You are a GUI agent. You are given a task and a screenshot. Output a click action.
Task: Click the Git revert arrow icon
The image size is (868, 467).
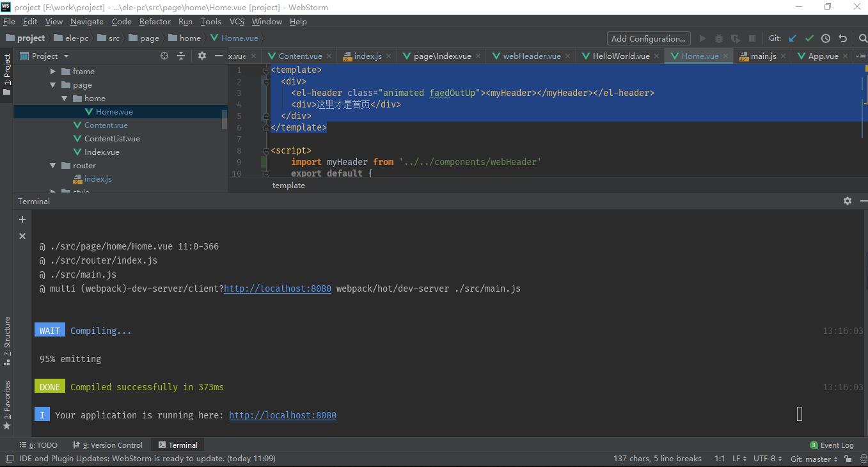coord(842,38)
